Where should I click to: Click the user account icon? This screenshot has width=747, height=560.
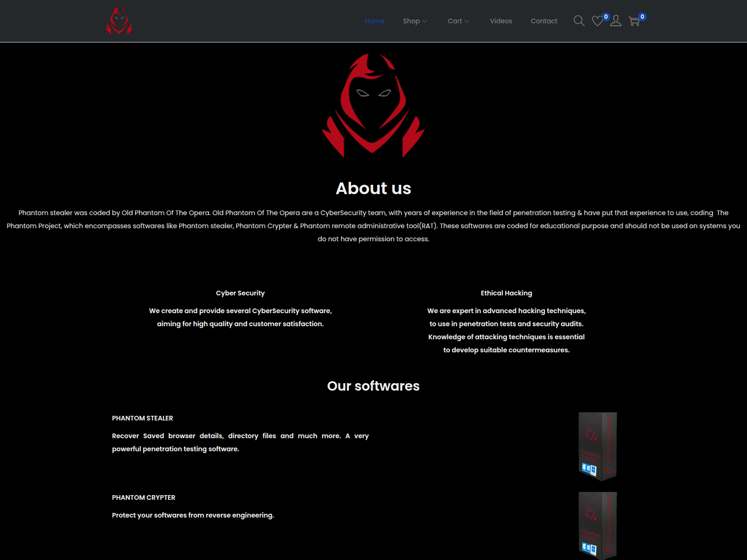click(x=616, y=21)
